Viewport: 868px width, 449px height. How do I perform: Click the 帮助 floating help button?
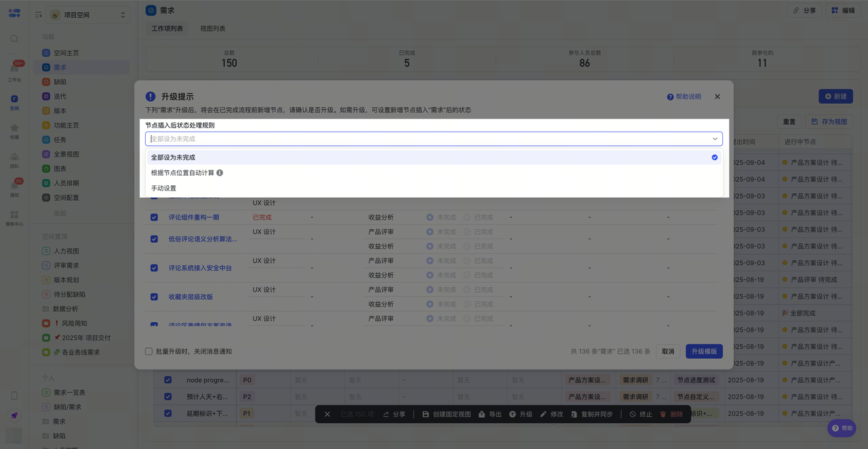tap(842, 428)
